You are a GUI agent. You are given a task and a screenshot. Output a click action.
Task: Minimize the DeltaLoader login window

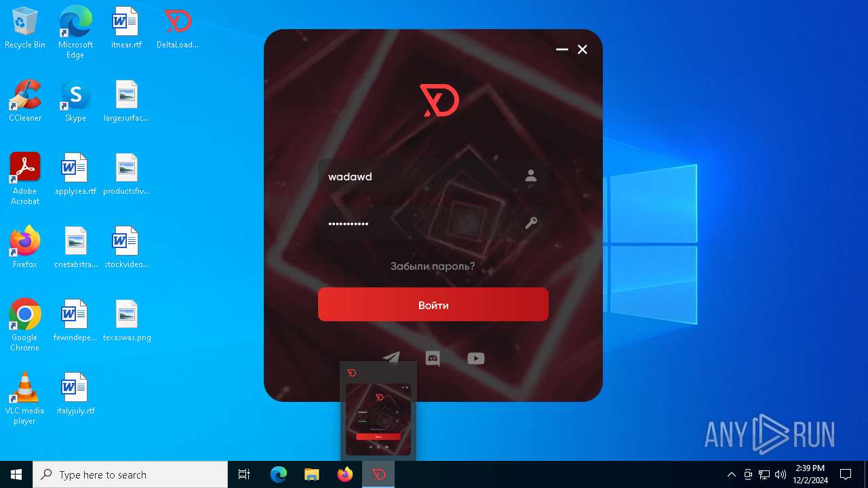[562, 49]
